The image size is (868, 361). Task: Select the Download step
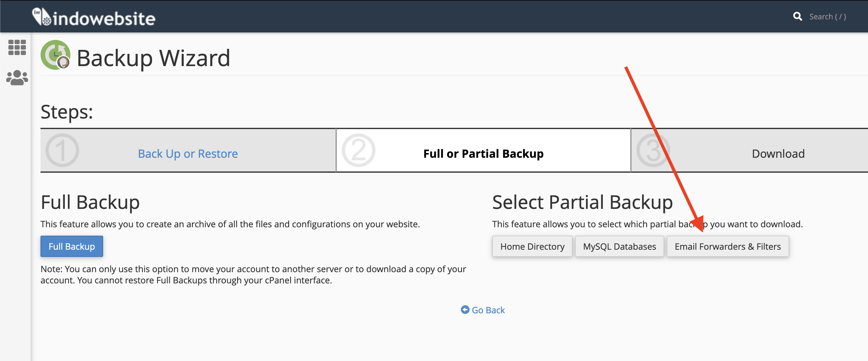point(778,154)
